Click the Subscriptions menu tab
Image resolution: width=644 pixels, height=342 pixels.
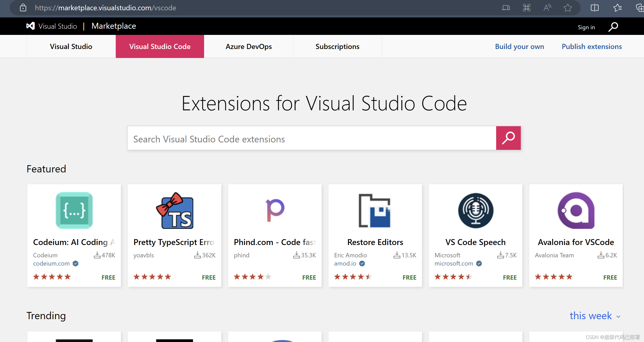point(337,46)
